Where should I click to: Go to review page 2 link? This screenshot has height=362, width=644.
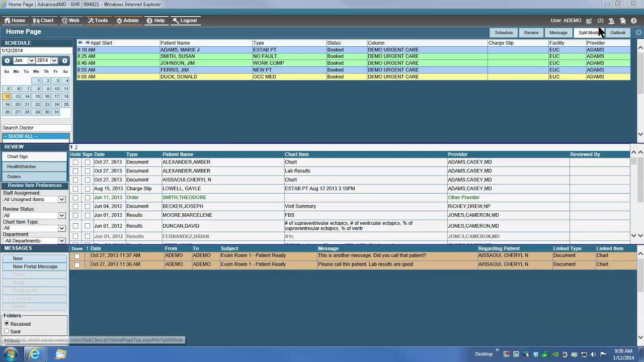(x=76, y=147)
